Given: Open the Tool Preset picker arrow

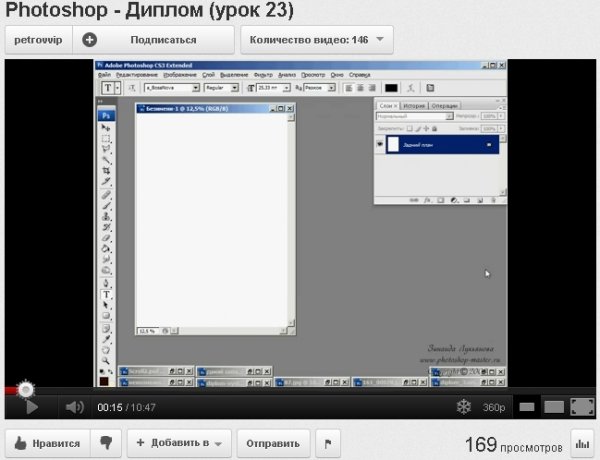Looking at the screenshot, I should pyautogui.click(x=118, y=88).
